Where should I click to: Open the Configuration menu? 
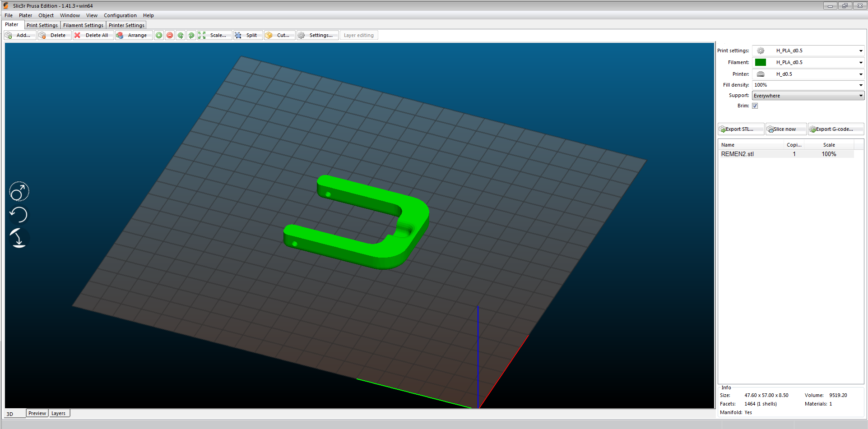pyautogui.click(x=120, y=15)
